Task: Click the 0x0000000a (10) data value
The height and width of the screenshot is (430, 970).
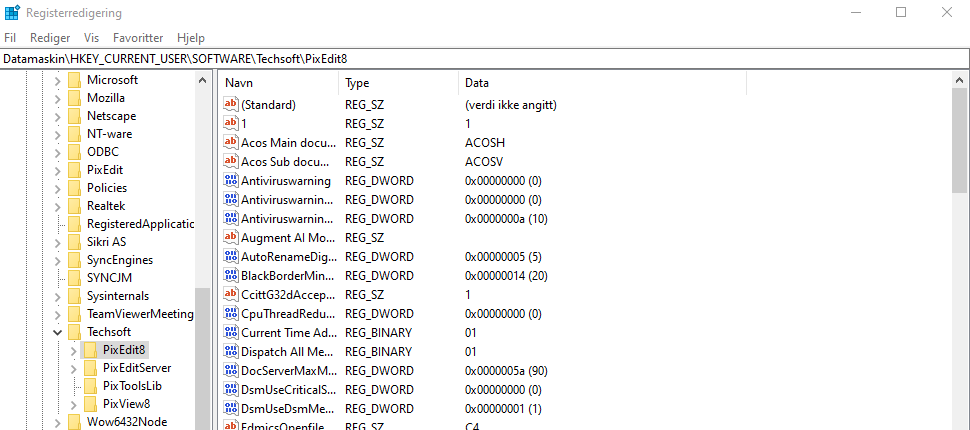Action: (506, 219)
